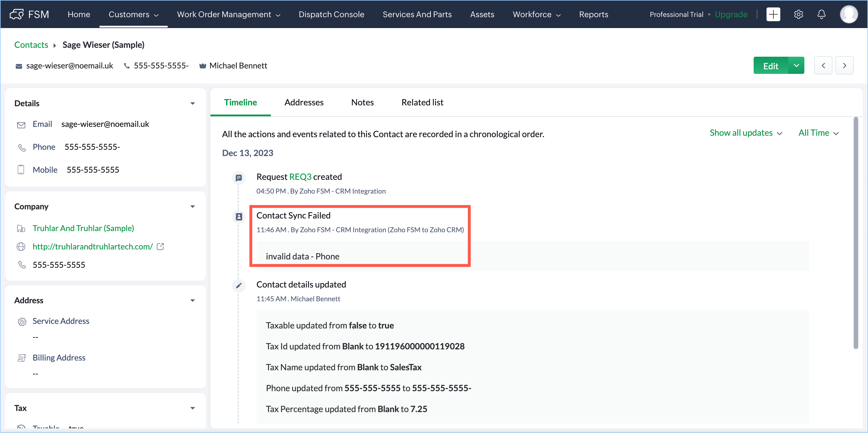868x433 pixels.
Task: Open the All Time dropdown
Action: point(818,133)
